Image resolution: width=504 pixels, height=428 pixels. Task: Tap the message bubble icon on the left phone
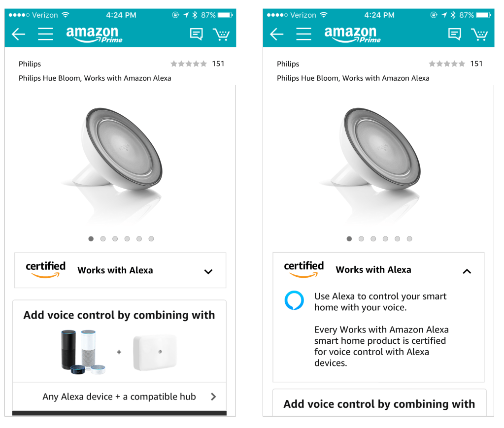point(196,34)
